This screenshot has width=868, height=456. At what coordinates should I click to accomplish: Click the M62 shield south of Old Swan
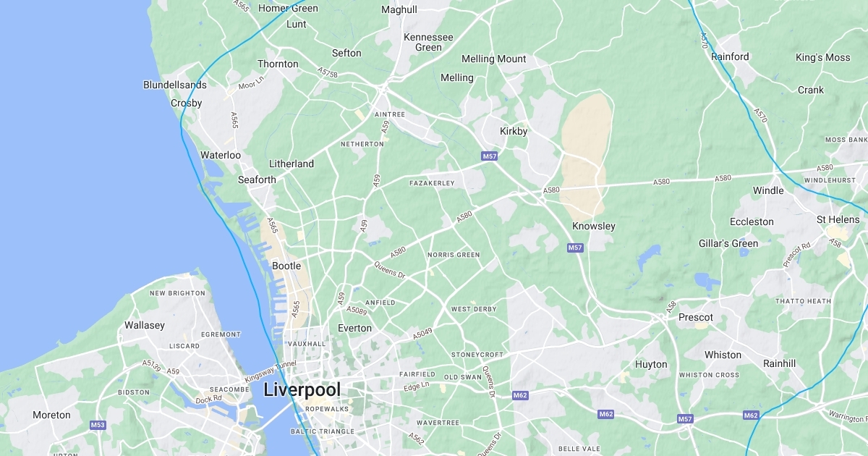[x=520, y=395]
